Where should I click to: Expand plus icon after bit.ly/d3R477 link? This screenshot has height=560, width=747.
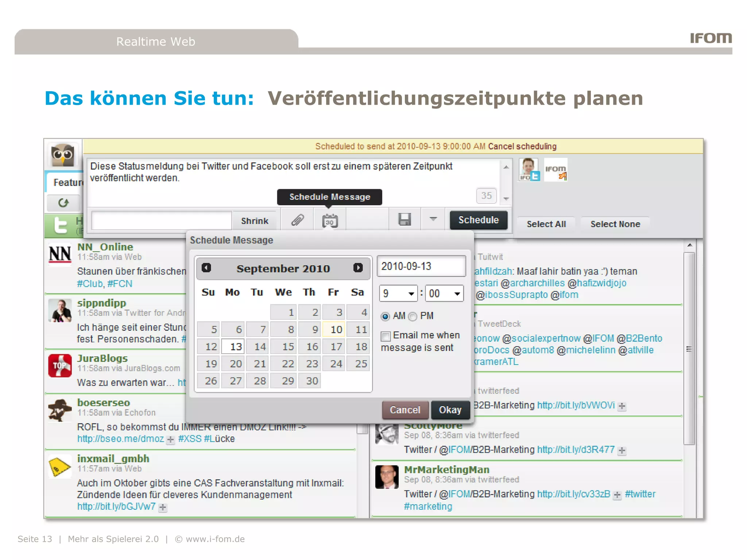(622, 451)
